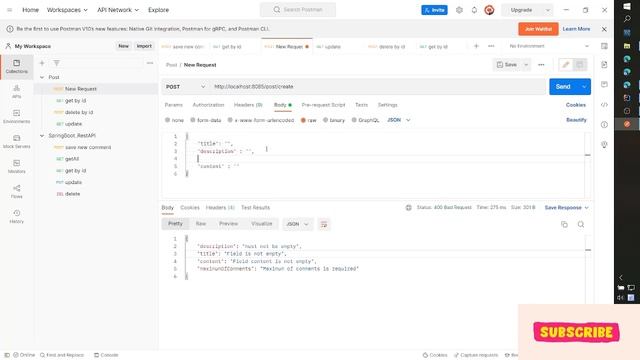This screenshot has height=360, width=640.
Task: Click the Learn More link in banner
Action: (x=576, y=29)
